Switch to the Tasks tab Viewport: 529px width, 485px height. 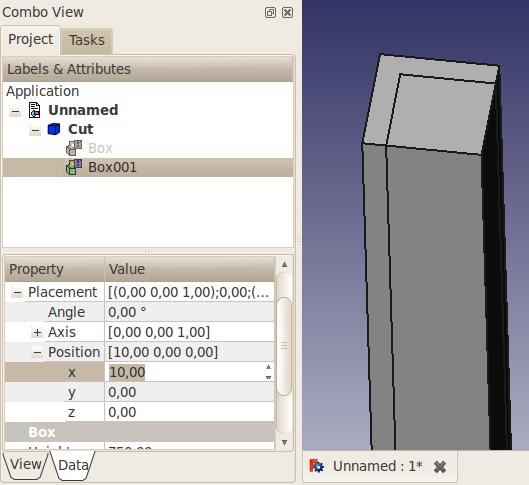point(87,40)
